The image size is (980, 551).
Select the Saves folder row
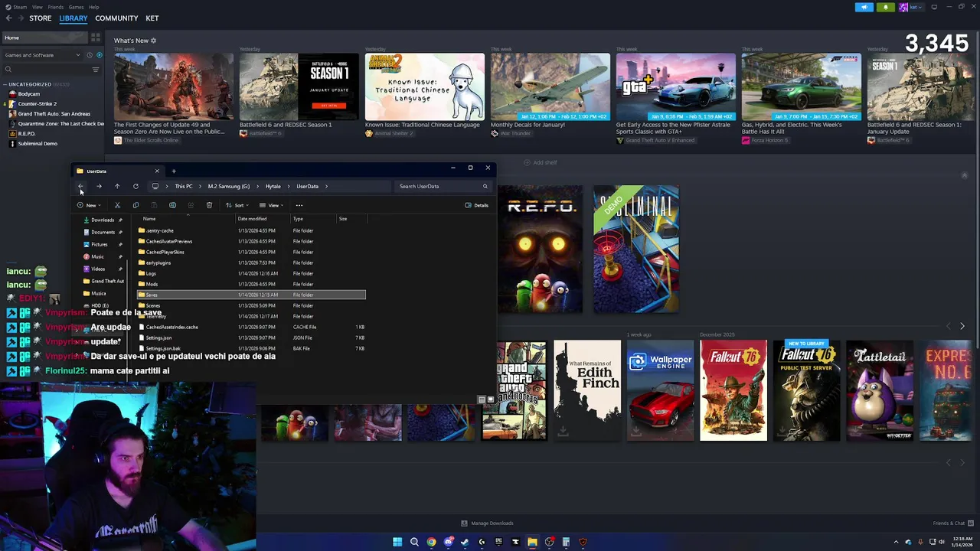tap(251, 295)
